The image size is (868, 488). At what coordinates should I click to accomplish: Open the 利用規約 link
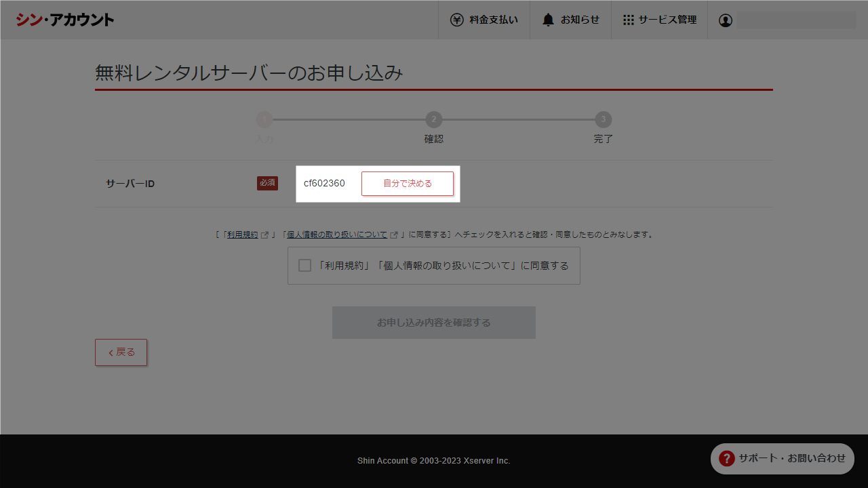point(242,235)
